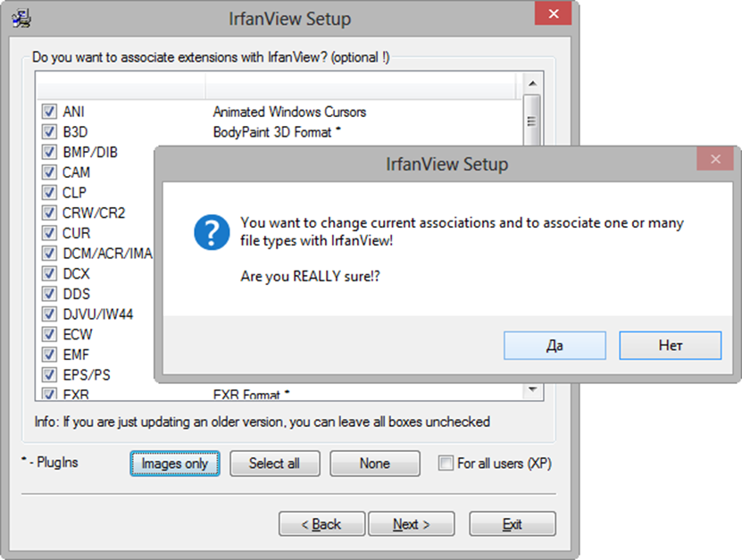
Task: Close the confirmation dialog with X
Action: tap(715, 159)
